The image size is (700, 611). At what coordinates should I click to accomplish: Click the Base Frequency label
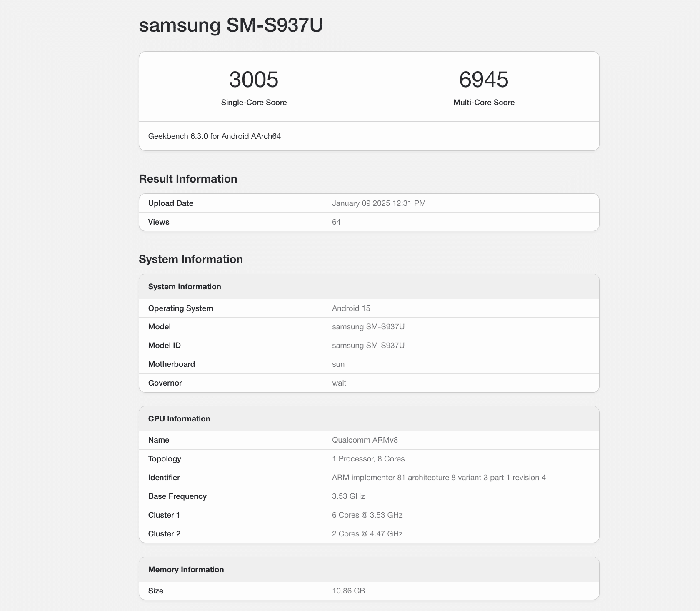click(177, 496)
